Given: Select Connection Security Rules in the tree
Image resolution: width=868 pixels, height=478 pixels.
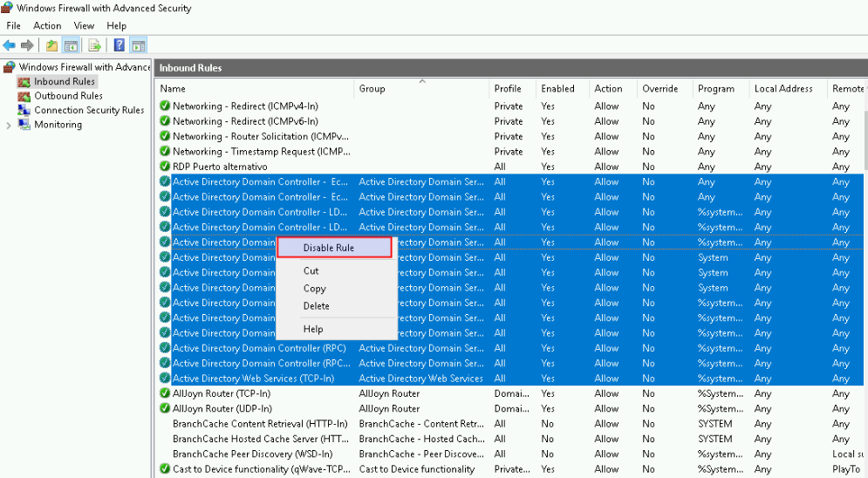Looking at the screenshot, I should (x=89, y=110).
